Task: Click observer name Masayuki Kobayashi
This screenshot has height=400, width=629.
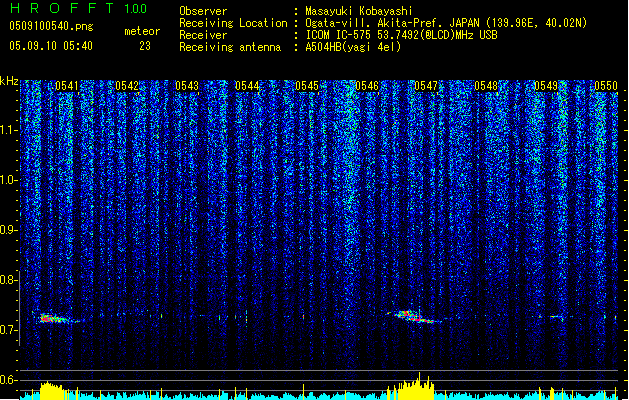Action: click(x=359, y=11)
